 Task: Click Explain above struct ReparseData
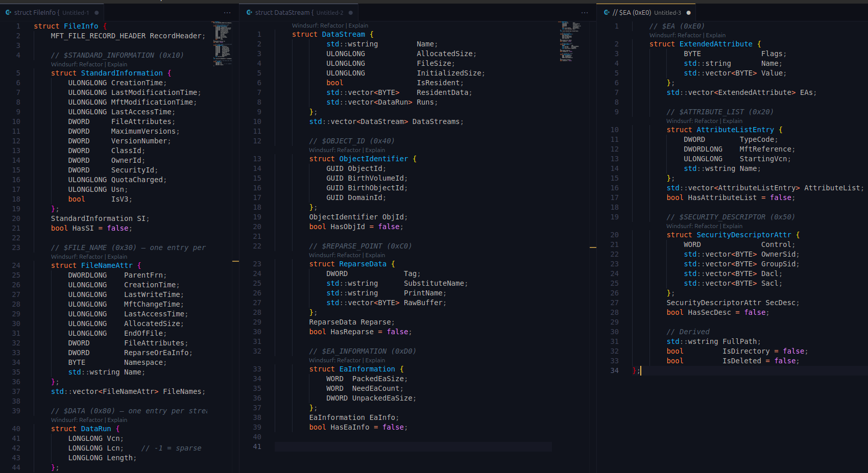tap(375, 255)
